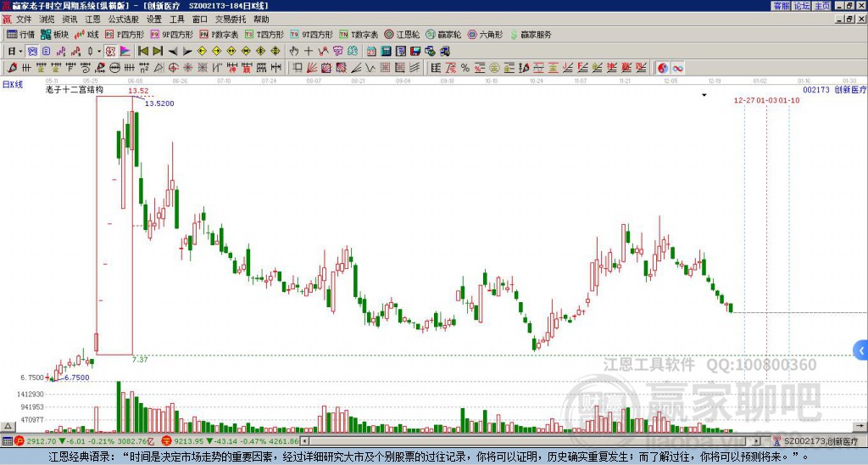This screenshot has height=465, width=868.
Task: Click the up-triangle button beside volume pane
Action: [x=7, y=426]
